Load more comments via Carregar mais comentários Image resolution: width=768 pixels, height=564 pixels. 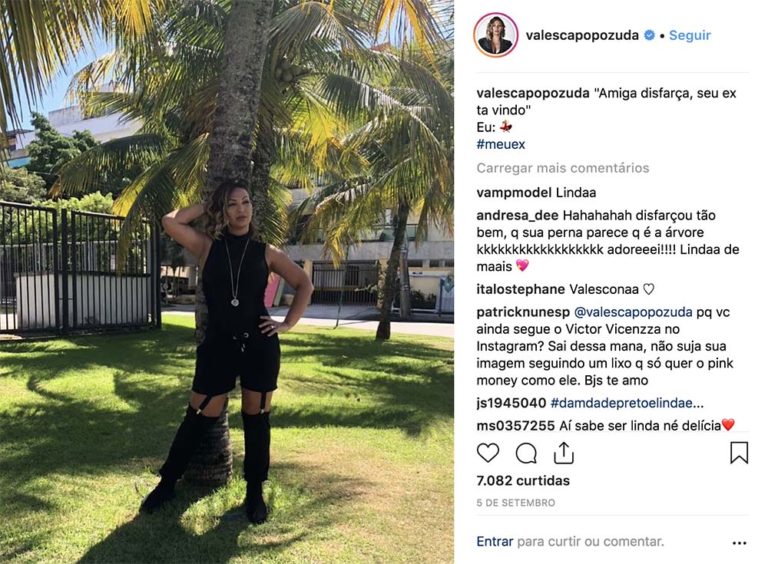tap(563, 168)
